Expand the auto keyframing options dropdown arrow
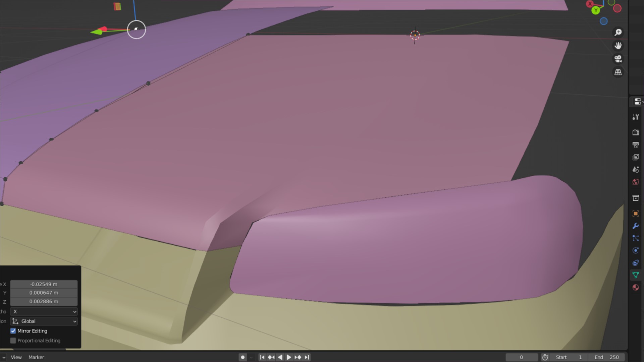 point(251,357)
